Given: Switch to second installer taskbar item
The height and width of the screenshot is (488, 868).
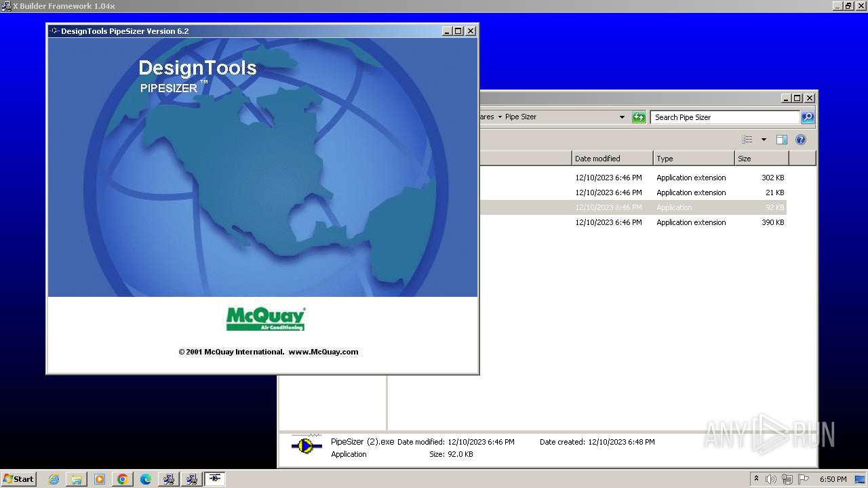Looking at the screenshot, I should point(192,479).
